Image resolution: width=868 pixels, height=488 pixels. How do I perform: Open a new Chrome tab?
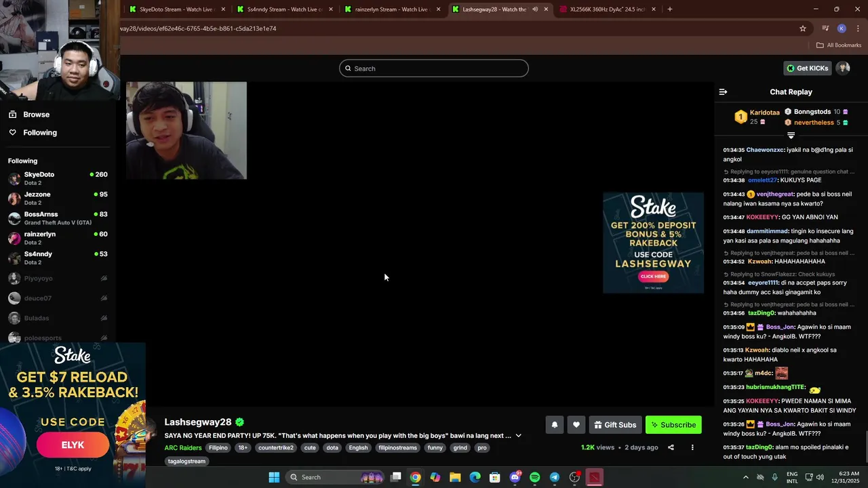point(669,9)
